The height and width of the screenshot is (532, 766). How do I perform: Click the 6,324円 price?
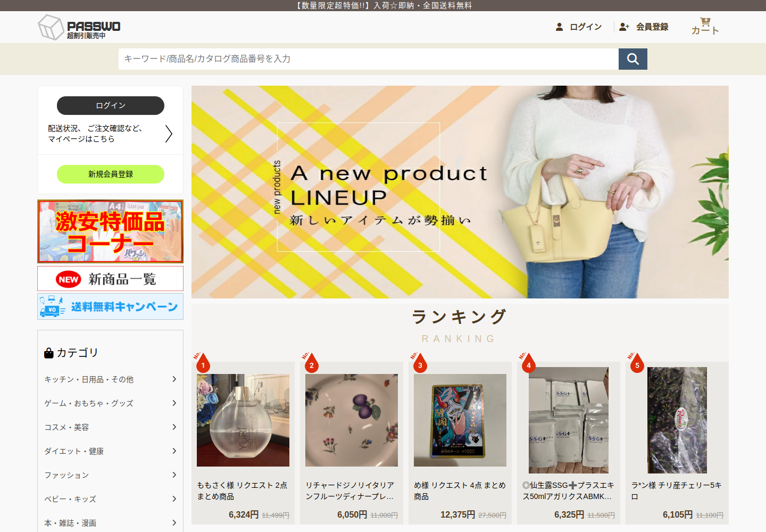[x=244, y=514]
